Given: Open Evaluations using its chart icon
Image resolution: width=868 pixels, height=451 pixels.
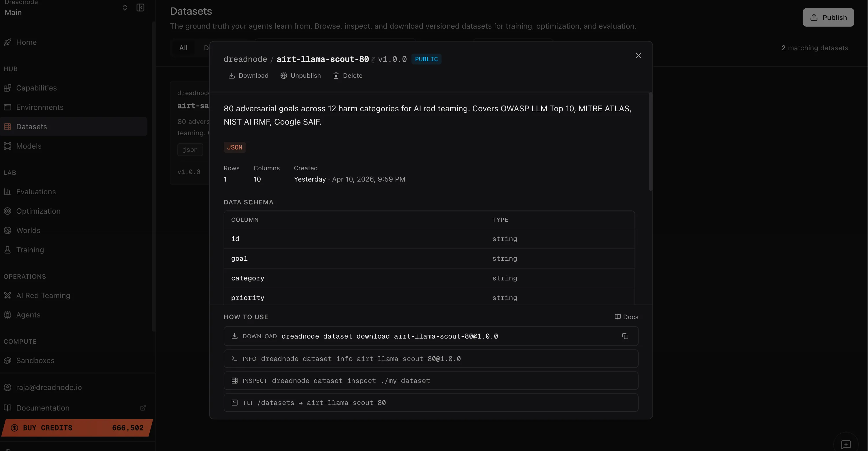Looking at the screenshot, I should pos(8,191).
